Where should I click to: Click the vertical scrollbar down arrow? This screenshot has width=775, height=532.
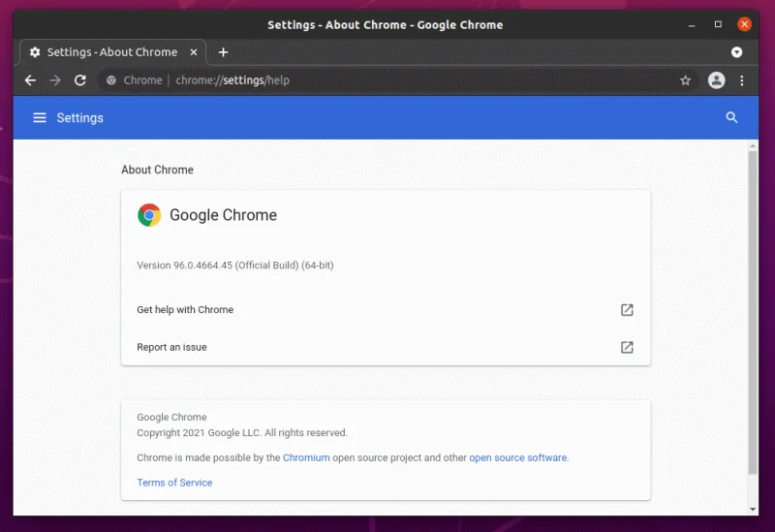[753, 508]
